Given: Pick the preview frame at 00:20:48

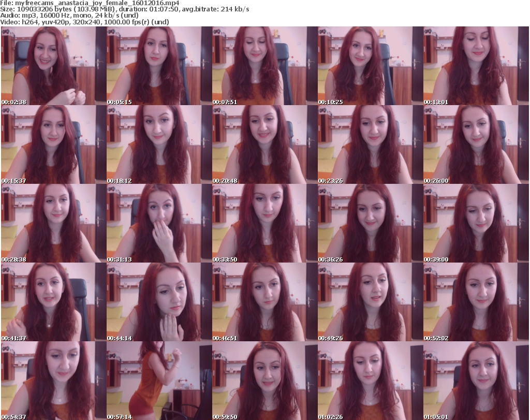Looking at the screenshot, I should pos(264,144).
